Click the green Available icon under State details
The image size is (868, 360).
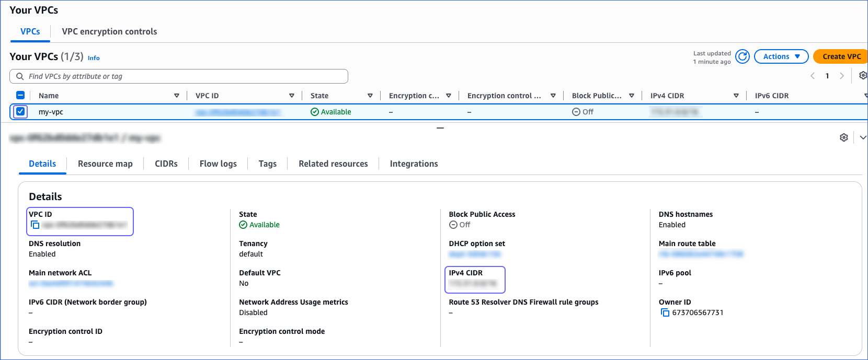(243, 225)
